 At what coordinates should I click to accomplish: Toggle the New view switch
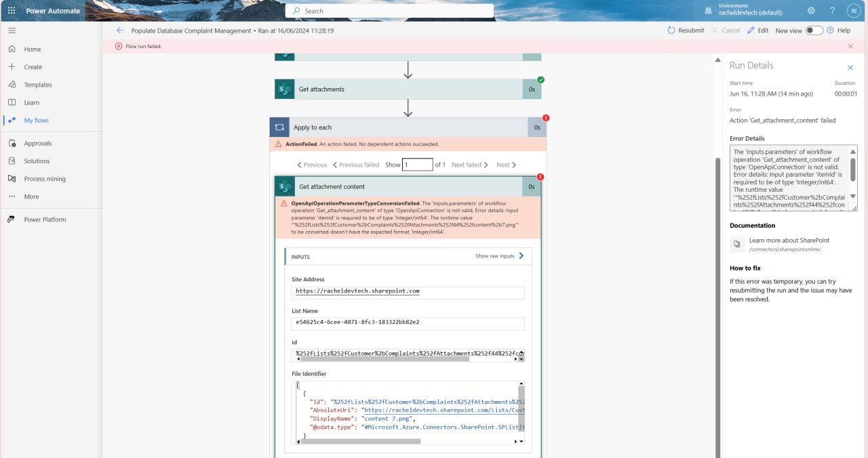814,30
